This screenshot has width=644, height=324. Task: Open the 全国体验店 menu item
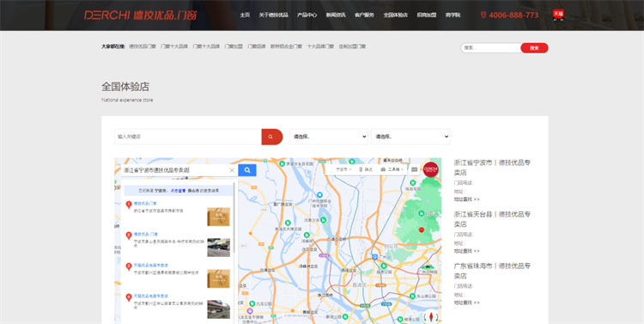coord(396,15)
